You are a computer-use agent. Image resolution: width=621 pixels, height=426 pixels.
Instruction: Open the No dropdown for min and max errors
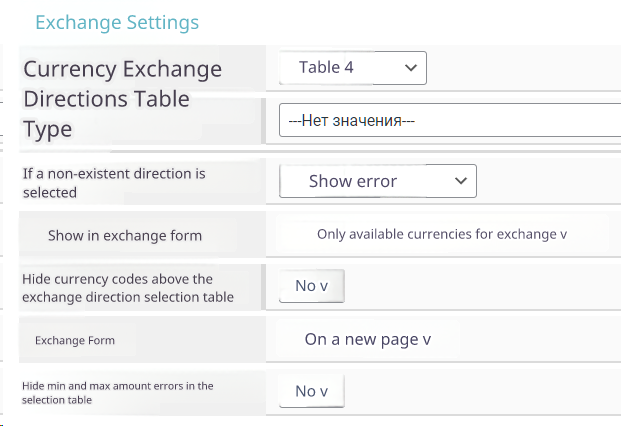[x=311, y=391]
